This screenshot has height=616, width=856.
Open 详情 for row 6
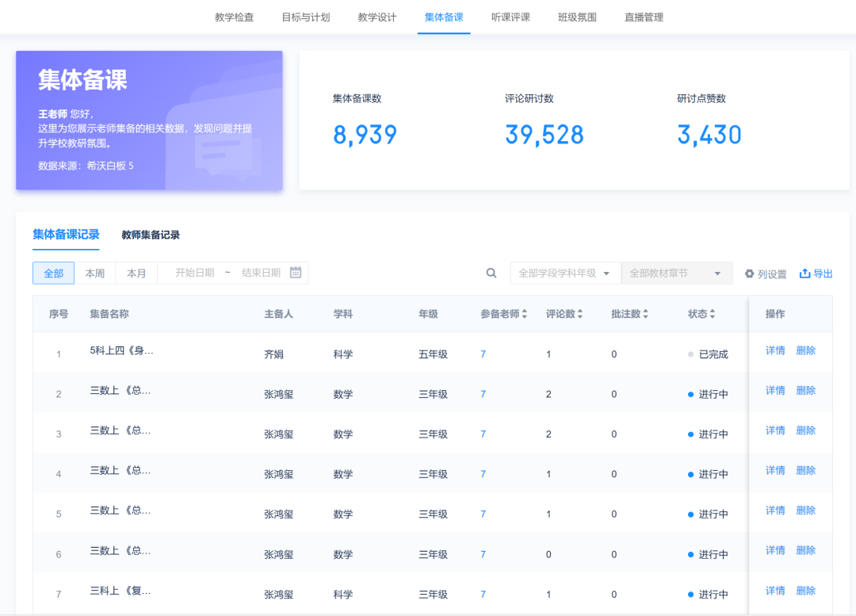pyautogui.click(x=775, y=550)
